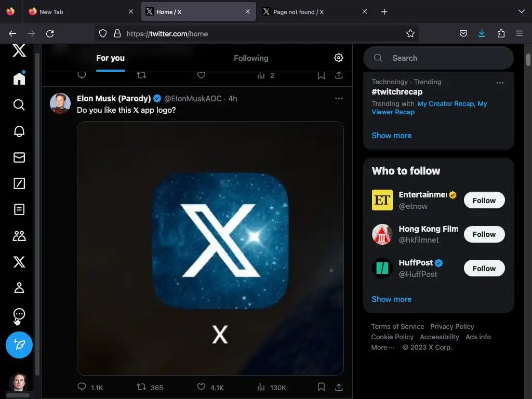The height and width of the screenshot is (399, 532).
Task: Like the previous post above
Action: 201,75
